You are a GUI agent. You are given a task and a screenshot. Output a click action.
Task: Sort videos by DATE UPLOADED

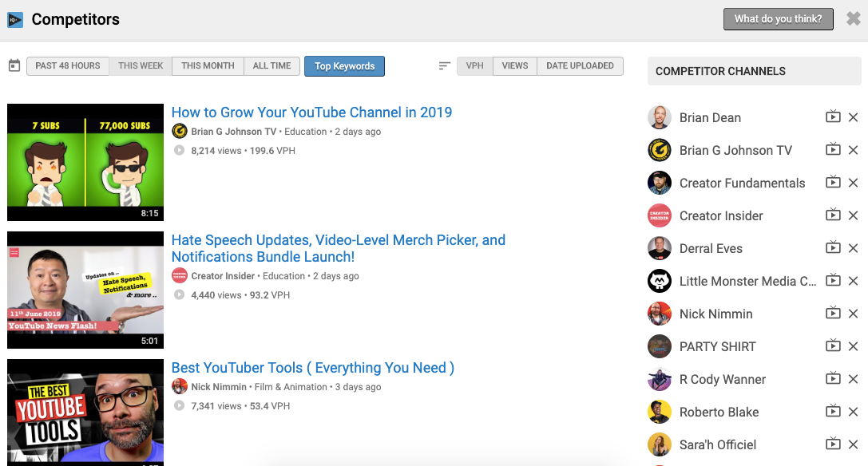click(x=580, y=66)
